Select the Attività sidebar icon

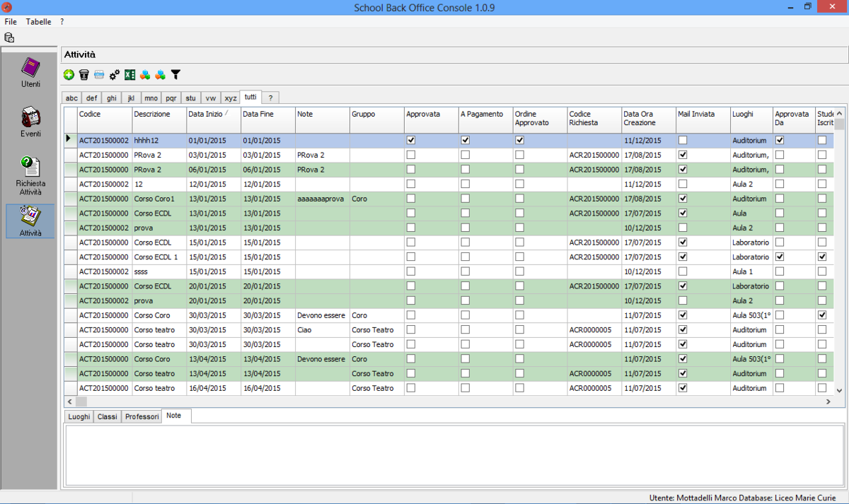click(30, 221)
